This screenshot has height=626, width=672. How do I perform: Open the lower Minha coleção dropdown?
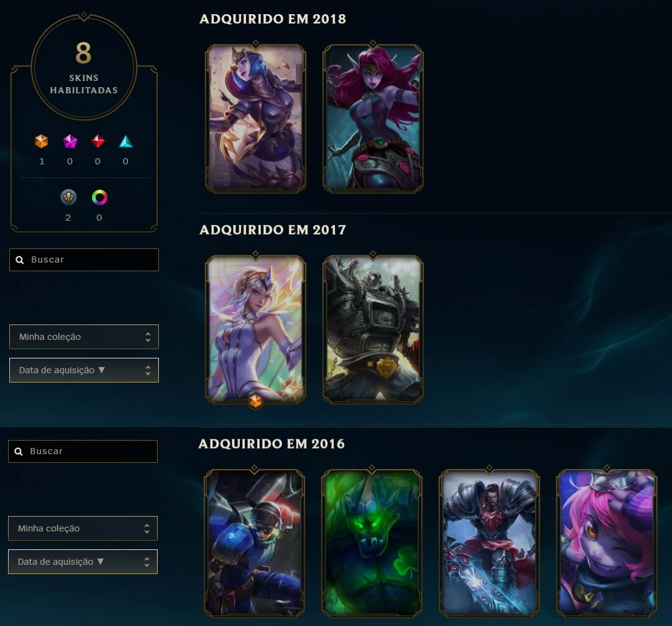point(83,528)
